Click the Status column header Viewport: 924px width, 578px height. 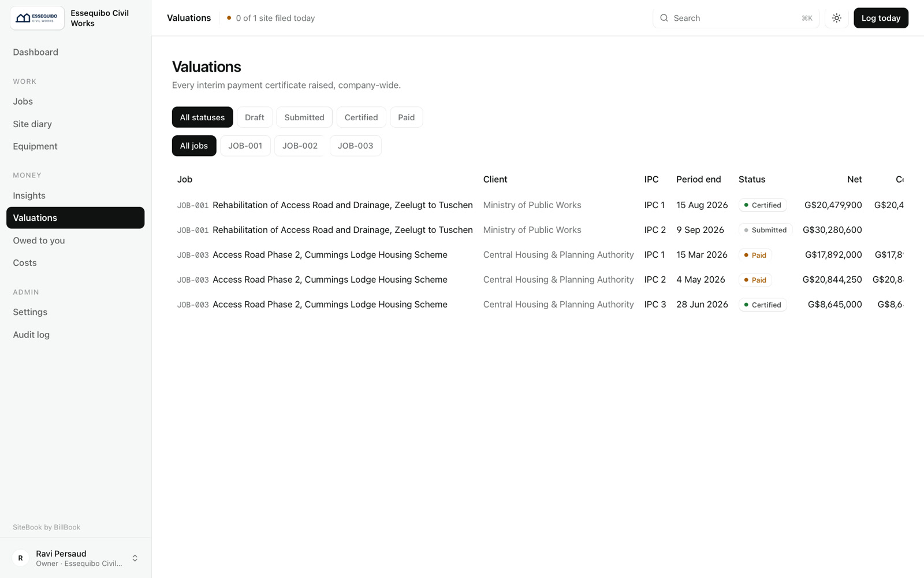(x=752, y=179)
